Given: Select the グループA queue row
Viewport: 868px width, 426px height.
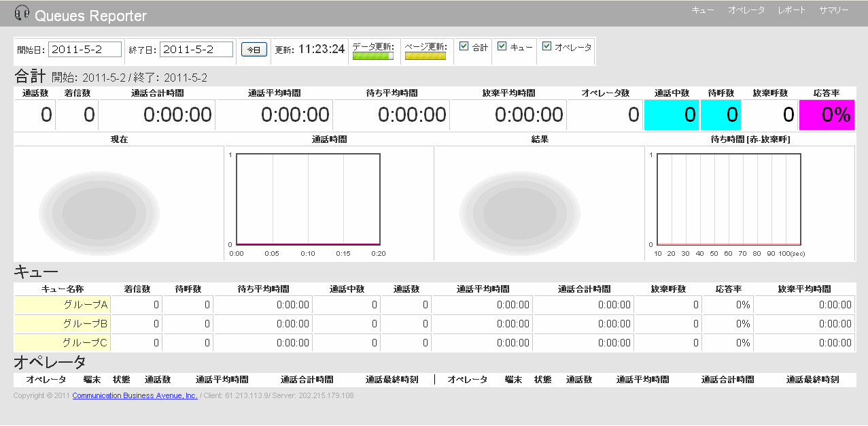Looking at the screenshot, I should coord(63,305).
